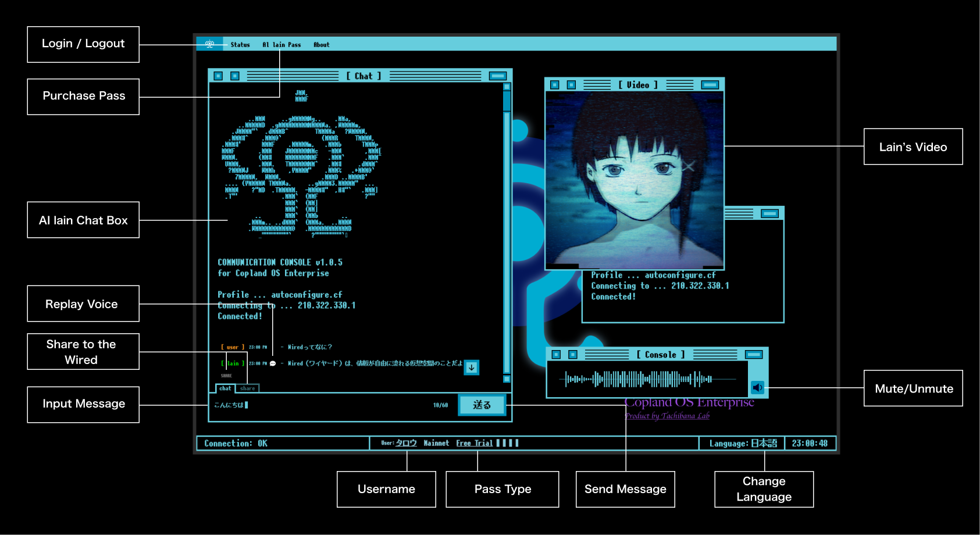Viewport: 980px width, 535px height.
Task: Mute the Console audio speaker
Action: 757,387
